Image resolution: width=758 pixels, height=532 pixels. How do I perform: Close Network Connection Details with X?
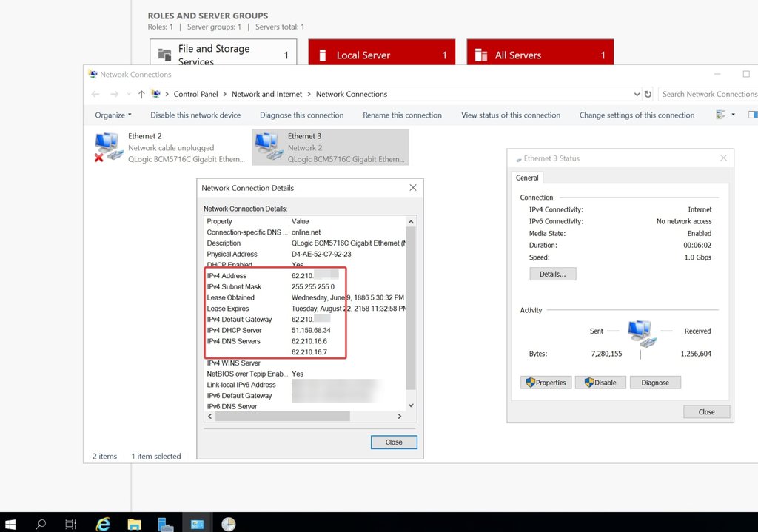point(413,187)
